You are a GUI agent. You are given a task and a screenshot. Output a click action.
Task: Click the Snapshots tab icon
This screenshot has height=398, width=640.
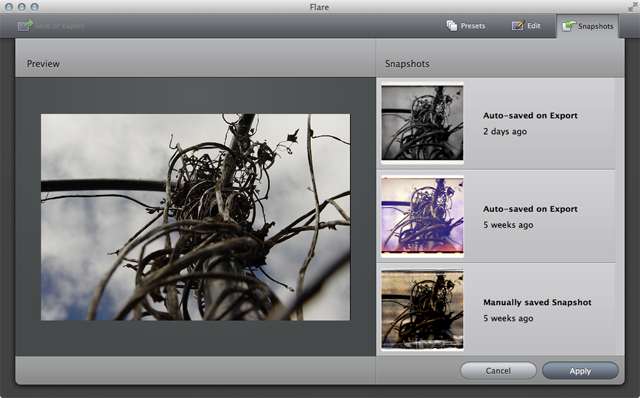pos(569,26)
